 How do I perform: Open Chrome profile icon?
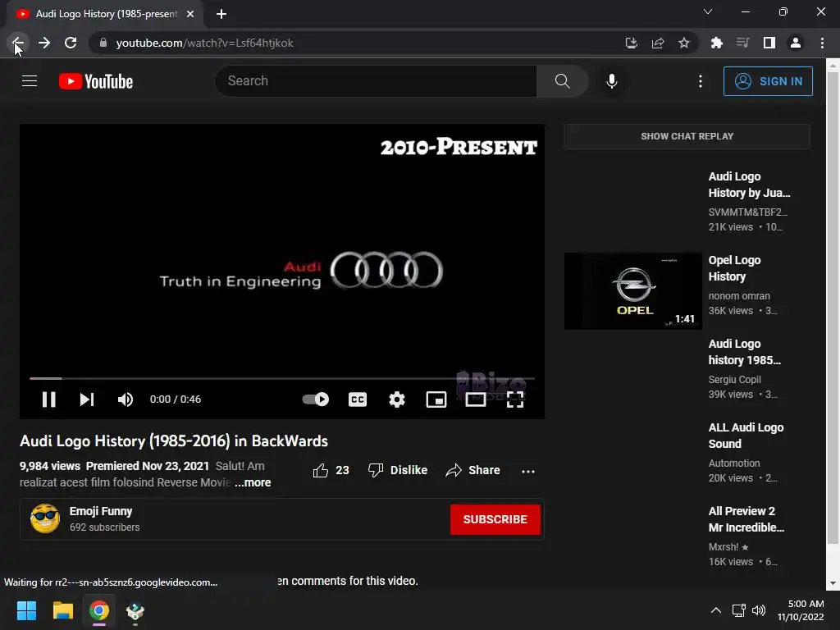click(x=796, y=43)
